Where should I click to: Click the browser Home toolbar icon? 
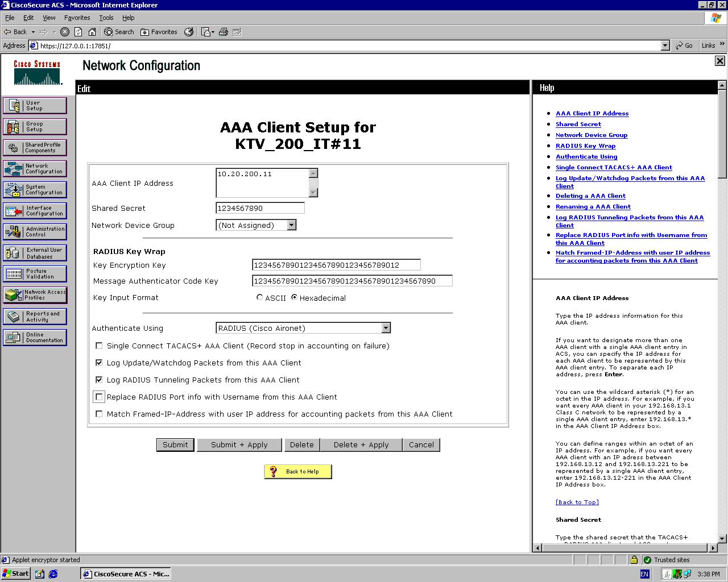point(92,32)
